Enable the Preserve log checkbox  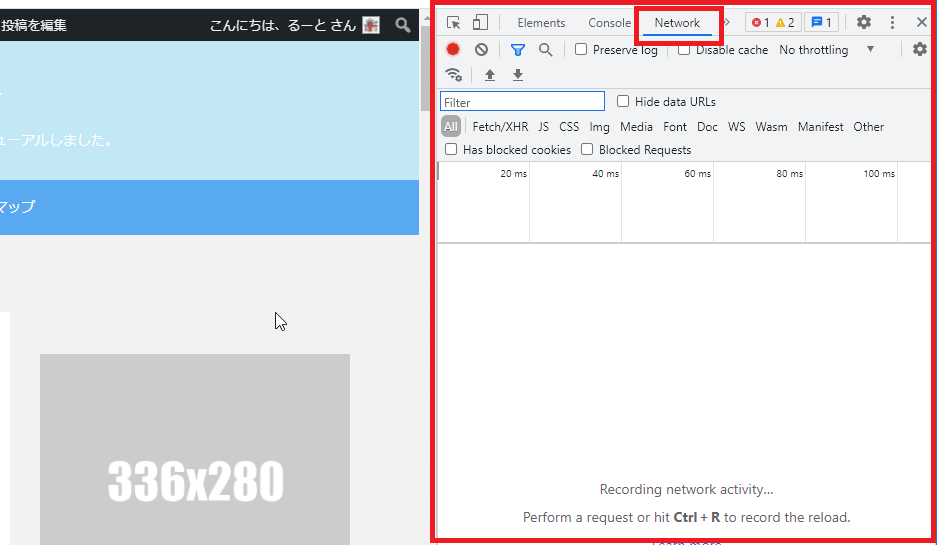pyautogui.click(x=581, y=49)
